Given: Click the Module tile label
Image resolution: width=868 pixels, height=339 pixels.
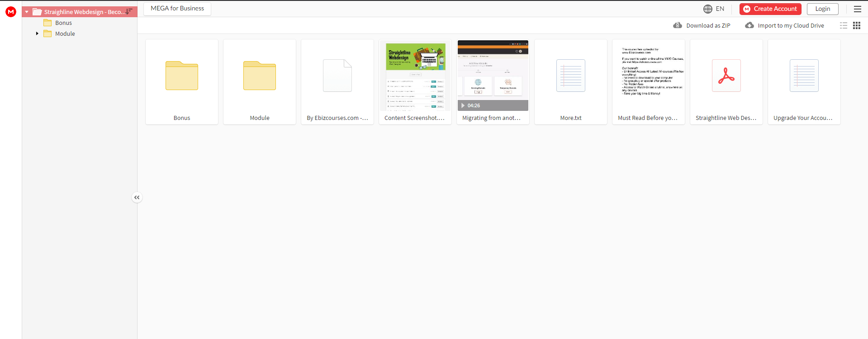Looking at the screenshot, I should [260, 118].
